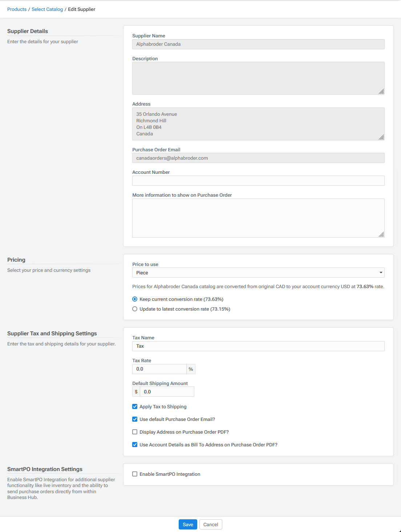The height and width of the screenshot is (532, 401).
Task: Uncheck Apply Tax to Shipping
Action: [x=135, y=406]
